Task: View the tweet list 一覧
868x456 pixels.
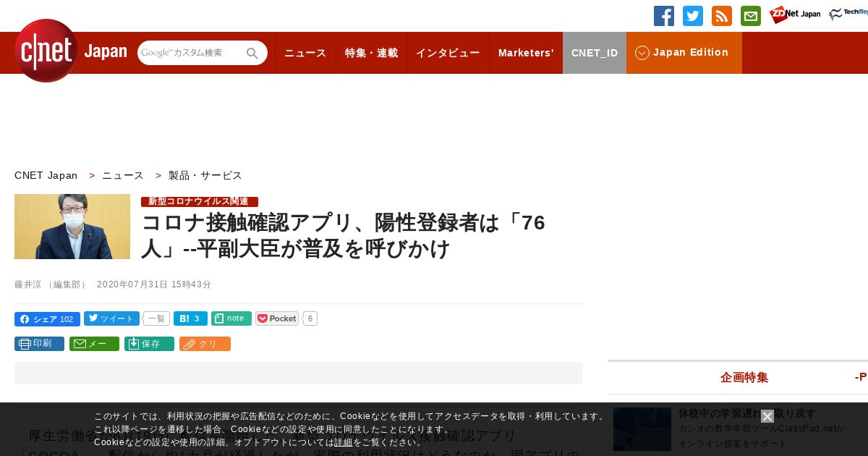Action: point(157,318)
